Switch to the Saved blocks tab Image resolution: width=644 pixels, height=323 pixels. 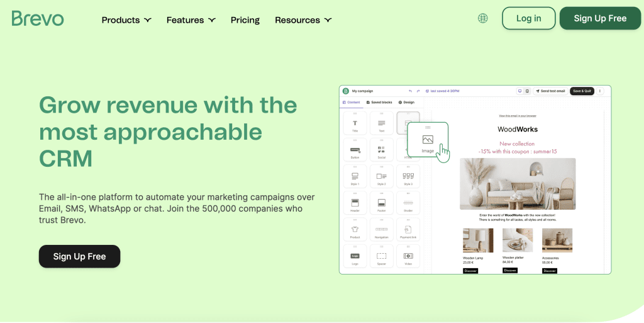coord(379,103)
